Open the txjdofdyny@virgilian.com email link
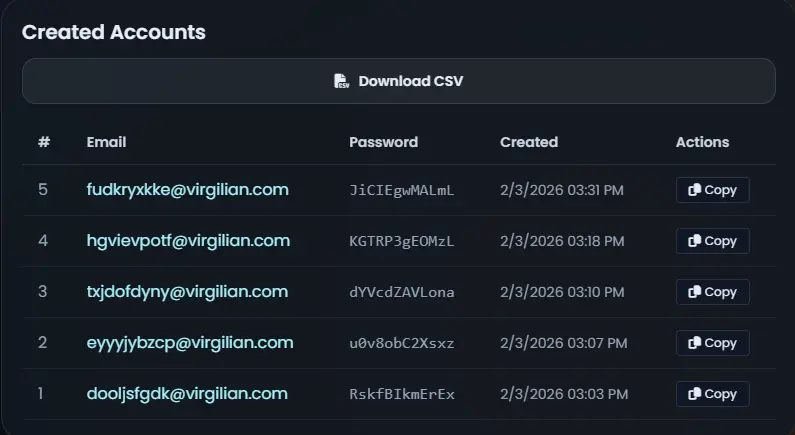 point(187,292)
